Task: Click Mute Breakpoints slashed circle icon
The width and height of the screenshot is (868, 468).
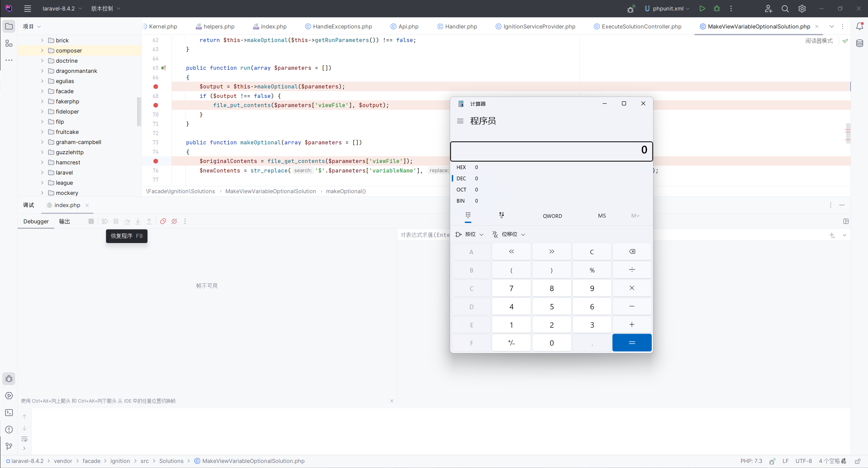Action: click(x=174, y=221)
